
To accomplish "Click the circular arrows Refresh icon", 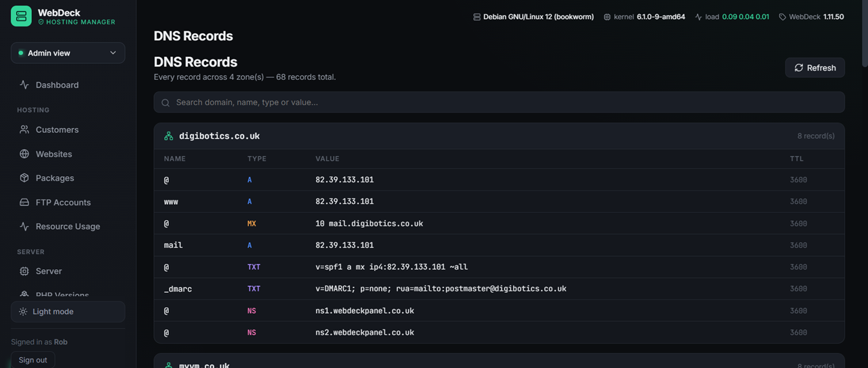I will (x=799, y=68).
